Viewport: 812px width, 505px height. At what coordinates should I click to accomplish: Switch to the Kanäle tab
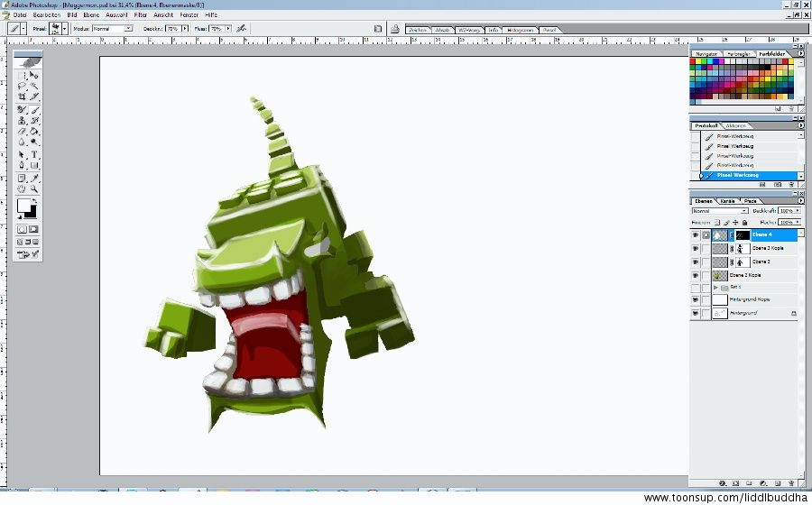[x=727, y=201]
